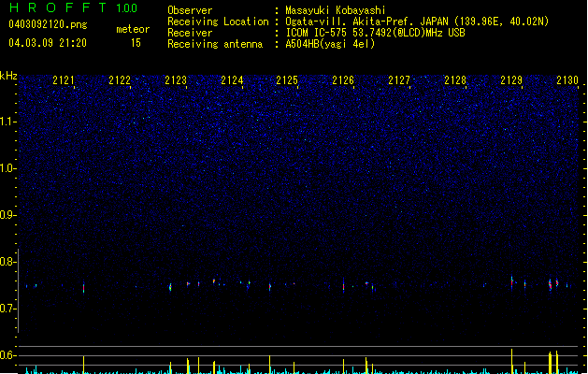Click the 2123 time marker
Screen dimensions: 588x374
pos(176,80)
